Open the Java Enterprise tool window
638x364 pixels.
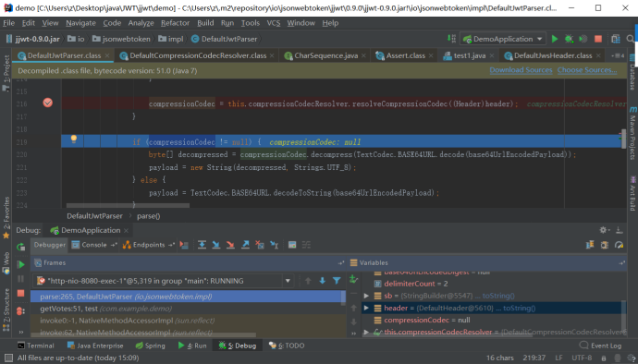95,346
